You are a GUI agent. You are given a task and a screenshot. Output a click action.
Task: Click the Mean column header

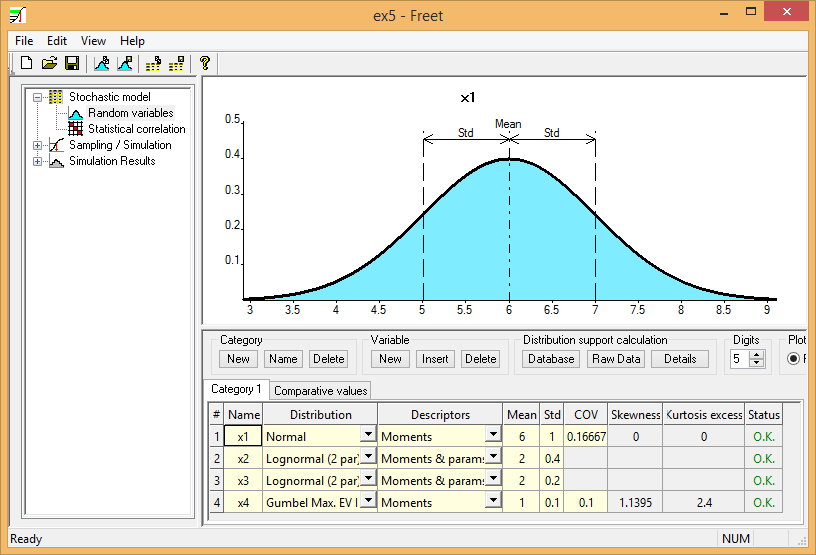(x=521, y=414)
